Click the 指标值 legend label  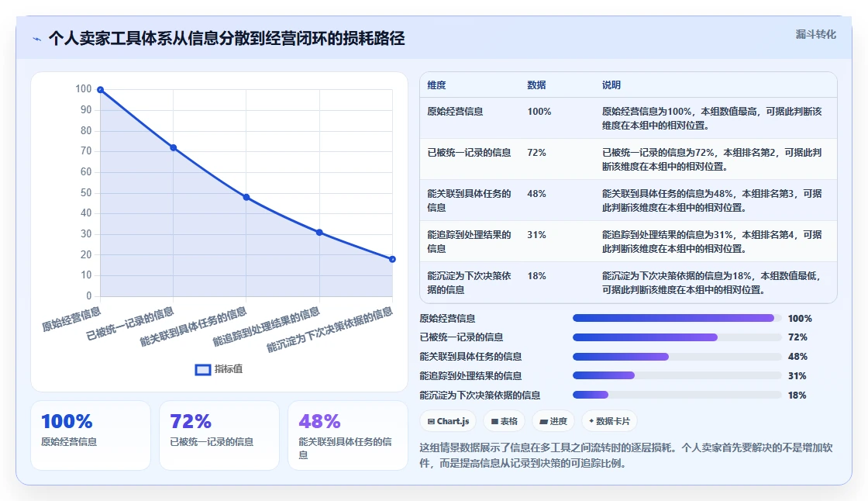coord(229,369)
